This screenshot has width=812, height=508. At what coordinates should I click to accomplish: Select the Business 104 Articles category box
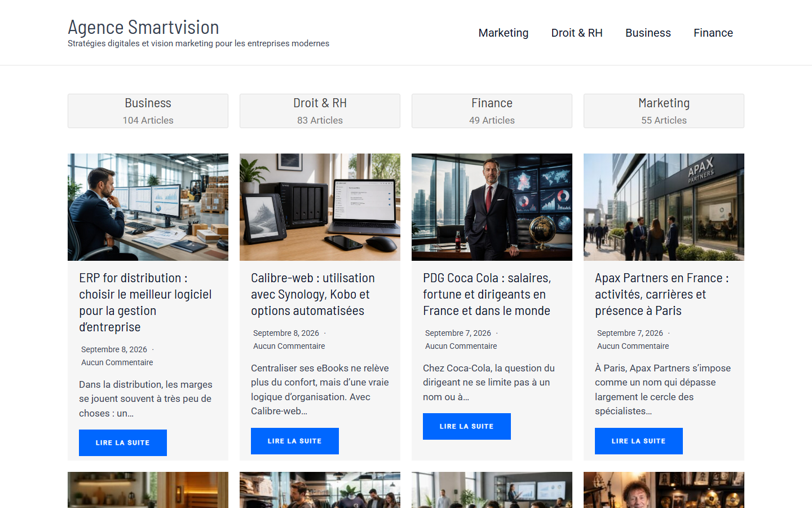(148, 111)
